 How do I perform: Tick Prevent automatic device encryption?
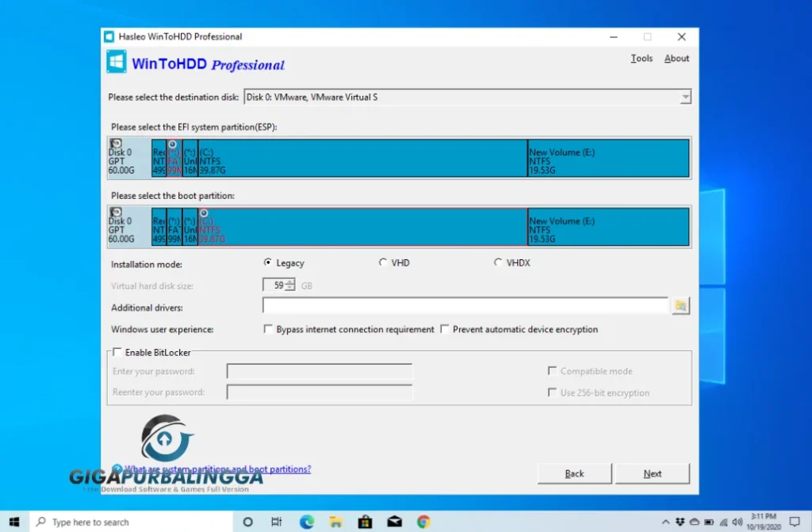(x=445, y=329)
